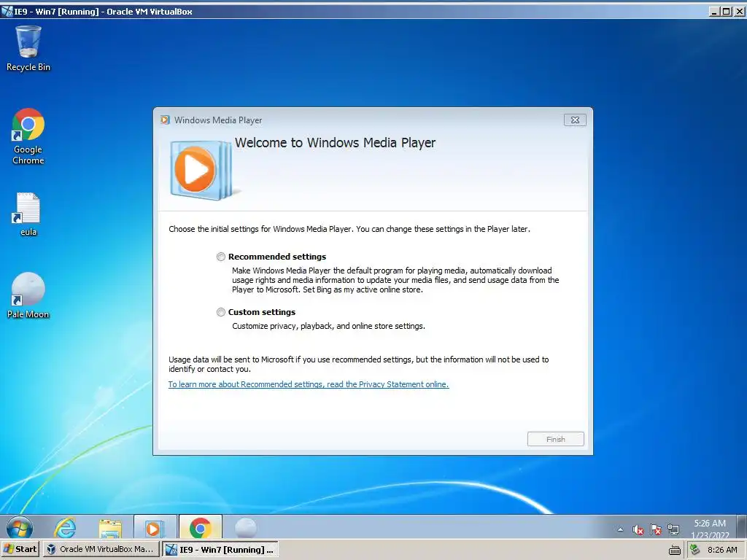This screenshot has height=560, width=747.
Task: Select the Recommended settings radio button
Action: pyautogui.click(x=220, y=257)
